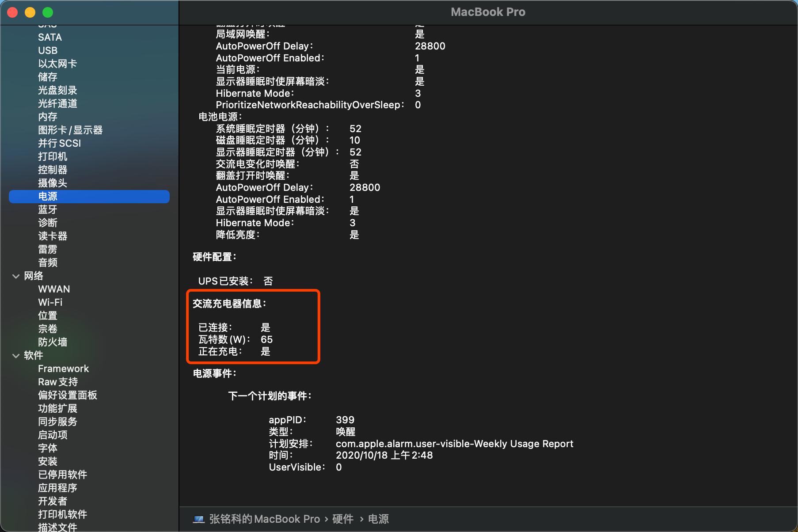Click the laptop icon in the breadcrumb bar
Image resolution: width=798 pixels, height=532 pixels.
point(198,519)
